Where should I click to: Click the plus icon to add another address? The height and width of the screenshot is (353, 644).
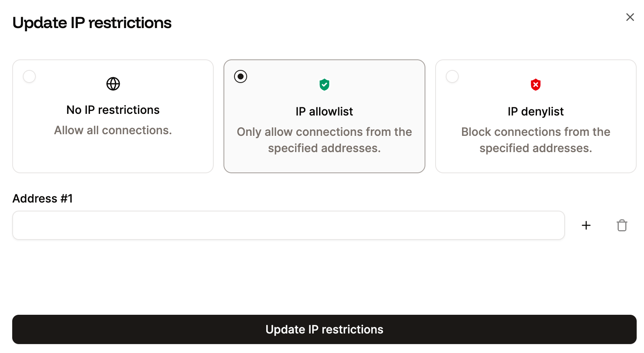point(586,225)
